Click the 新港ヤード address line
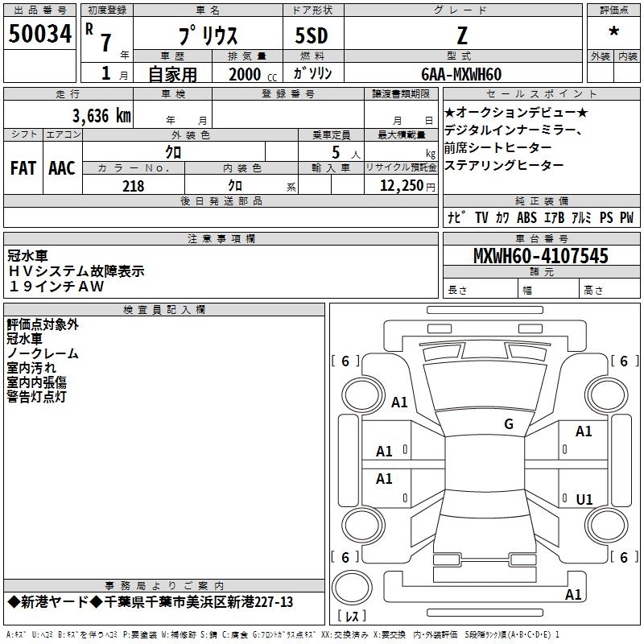Image resolution: width=644 pixels, height=644 pixels. tap(151, 602)
